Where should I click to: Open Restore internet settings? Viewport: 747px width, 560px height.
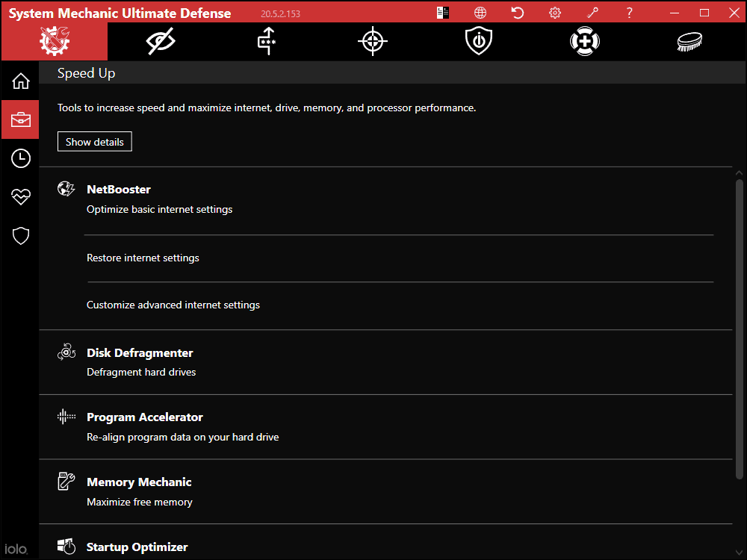(x=143, y=258)
